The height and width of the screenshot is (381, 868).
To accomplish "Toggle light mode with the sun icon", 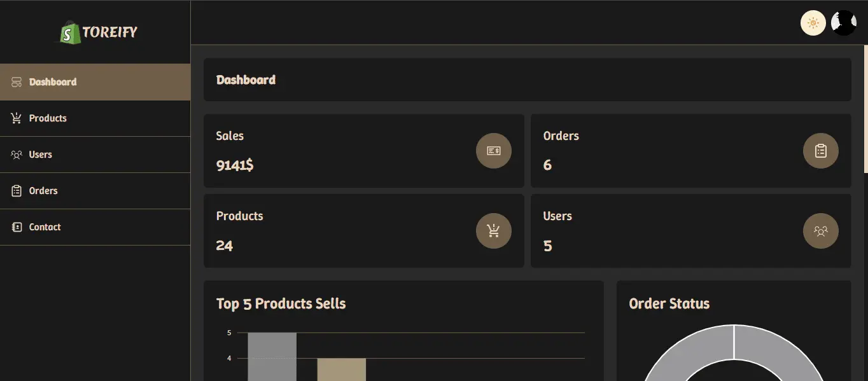I will [x=813, y=23].
